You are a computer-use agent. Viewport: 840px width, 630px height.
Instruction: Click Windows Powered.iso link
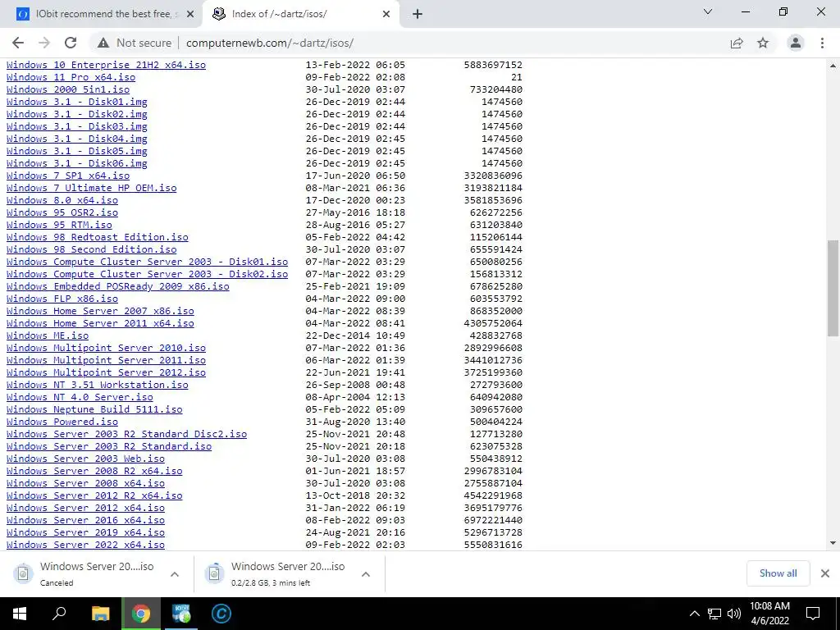tap(62, 422)
